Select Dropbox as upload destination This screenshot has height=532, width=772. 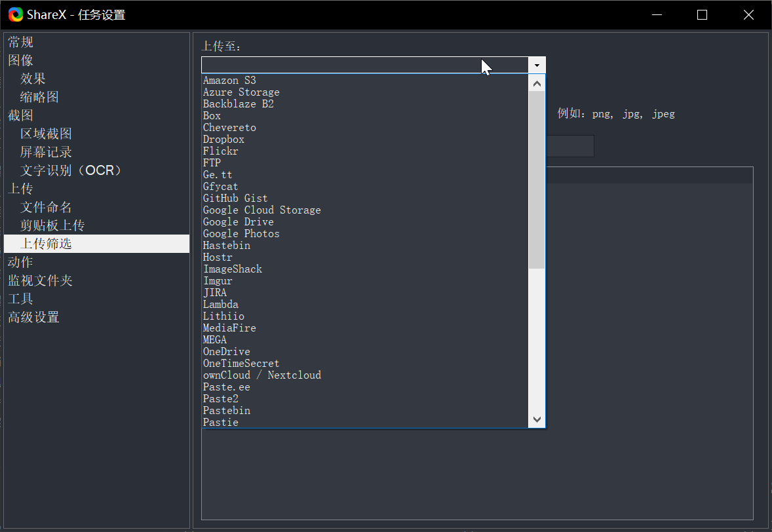tap(365, 140)
